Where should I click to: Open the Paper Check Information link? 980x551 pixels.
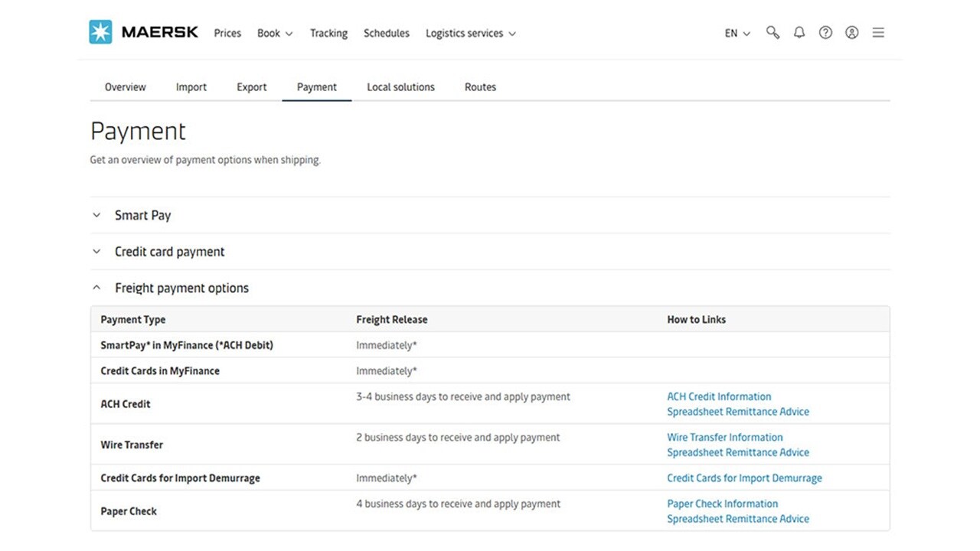coord(722,504)
